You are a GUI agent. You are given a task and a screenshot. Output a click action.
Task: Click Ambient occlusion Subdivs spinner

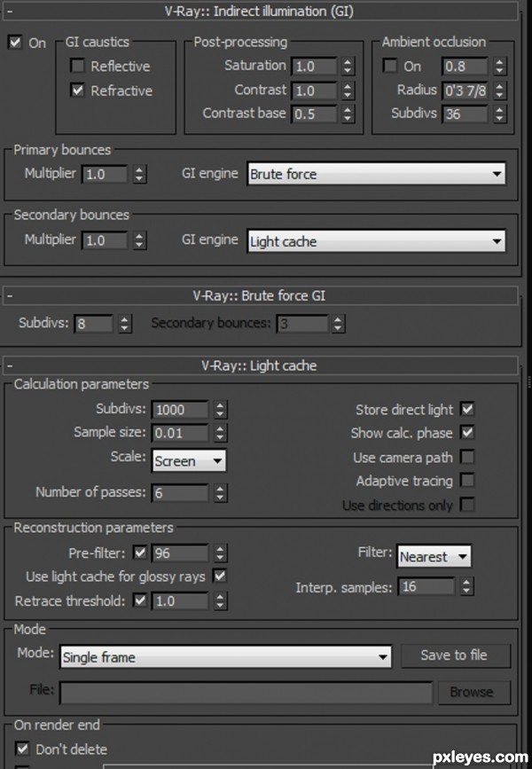(500, 114)
